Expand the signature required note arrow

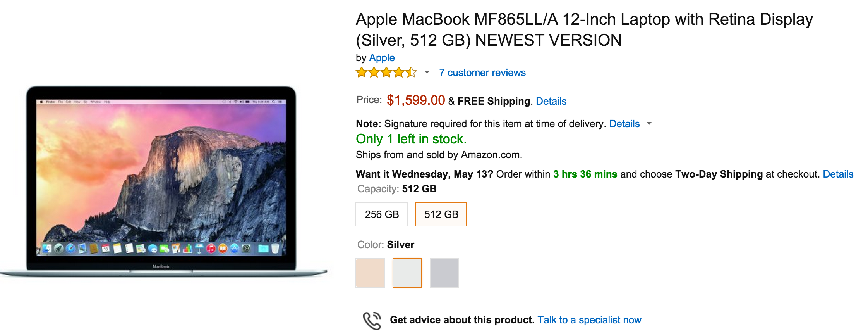pos(649,124)
